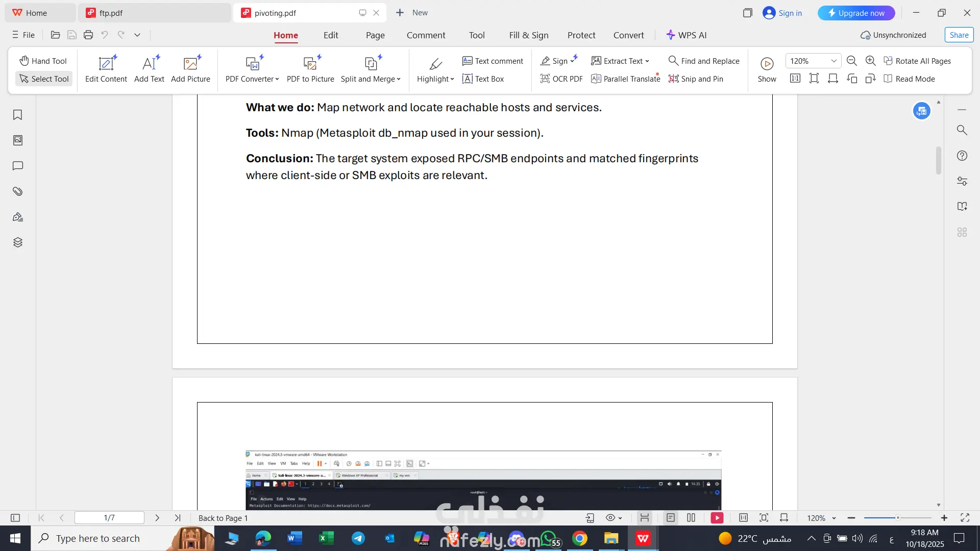Select the Edit Content tool
This screenshot has height=551, width=980.
106,69
